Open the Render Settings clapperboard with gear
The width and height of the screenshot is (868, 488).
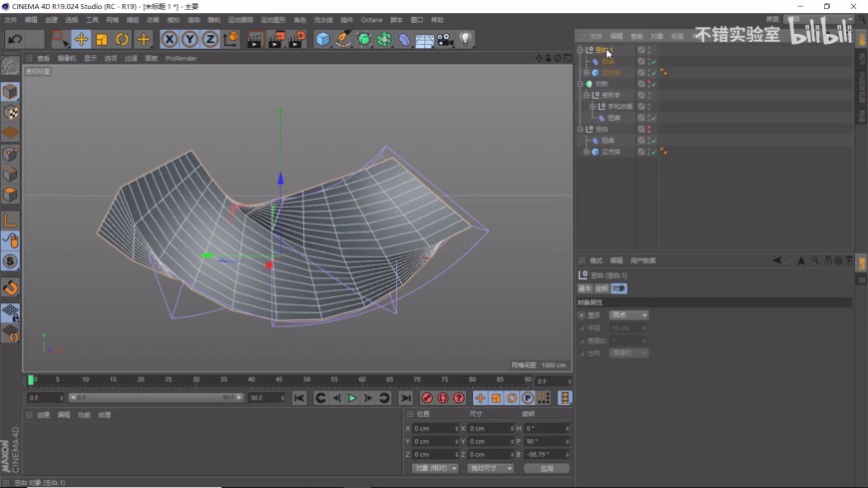point(297,39)
